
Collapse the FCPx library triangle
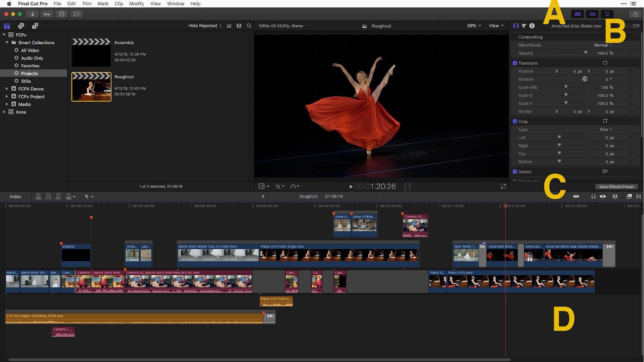(x=4, y=35)
